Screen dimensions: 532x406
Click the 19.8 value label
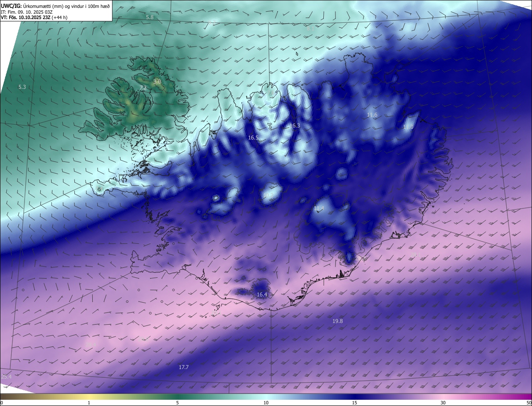click(x=337, y=321)
